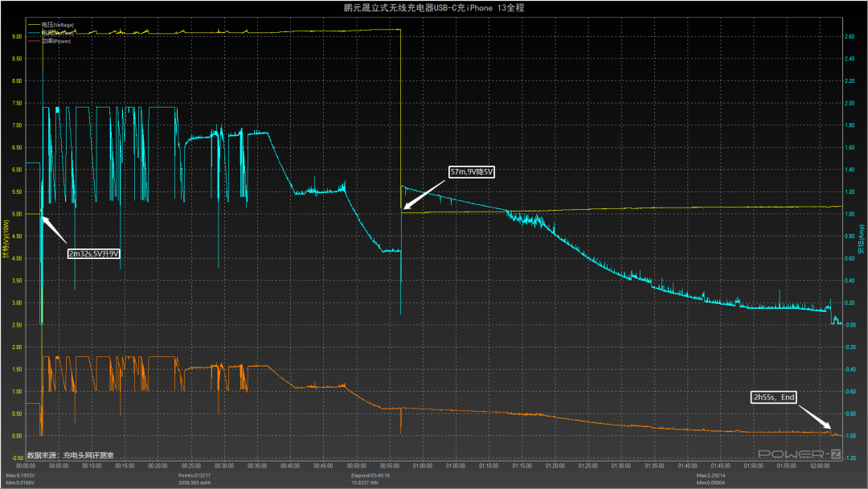This screenshot has height=489, width=868.
Task: Click the Max:9.1953V status readout
Action: (20, 475)
